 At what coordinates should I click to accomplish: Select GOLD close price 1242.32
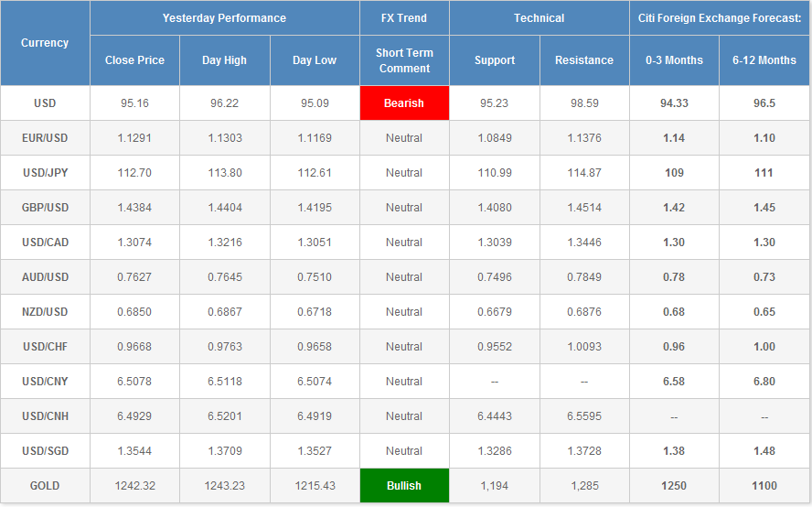click(x=134, y=486)
